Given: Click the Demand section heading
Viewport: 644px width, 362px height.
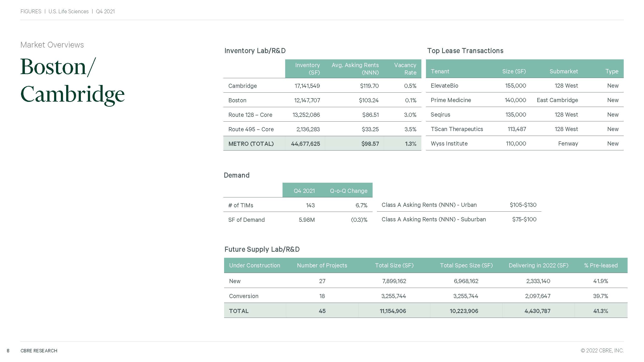Looking at the screenshot, I should point(236,175).
